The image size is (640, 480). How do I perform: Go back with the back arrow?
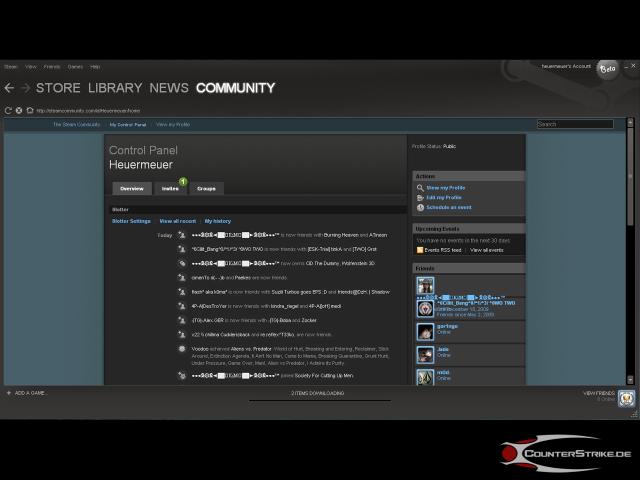point(9,88)
